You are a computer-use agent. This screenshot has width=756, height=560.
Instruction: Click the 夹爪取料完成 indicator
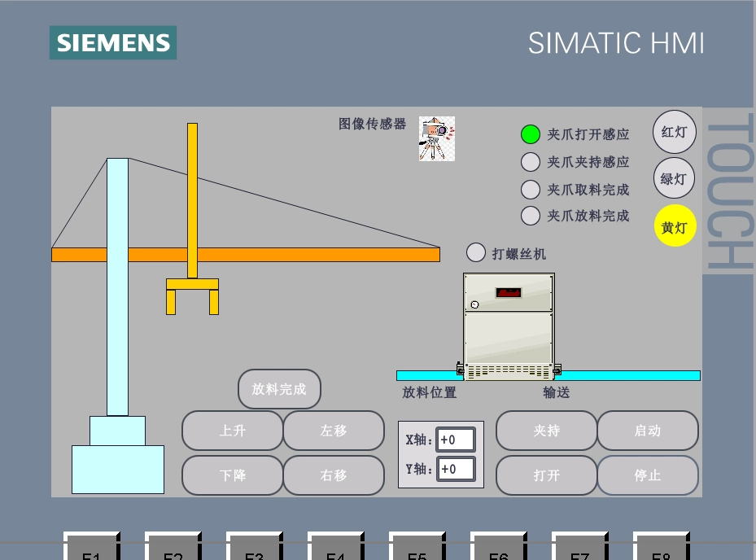point(530,189)
